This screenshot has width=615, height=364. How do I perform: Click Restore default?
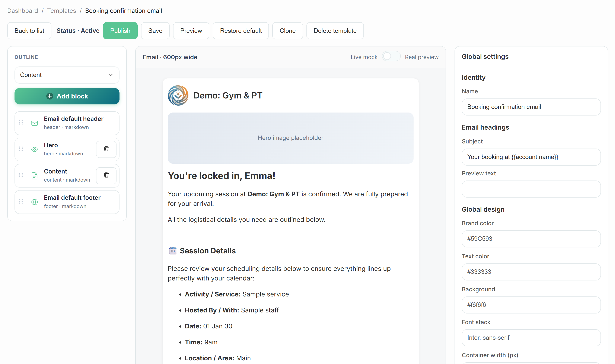(241, 31)
